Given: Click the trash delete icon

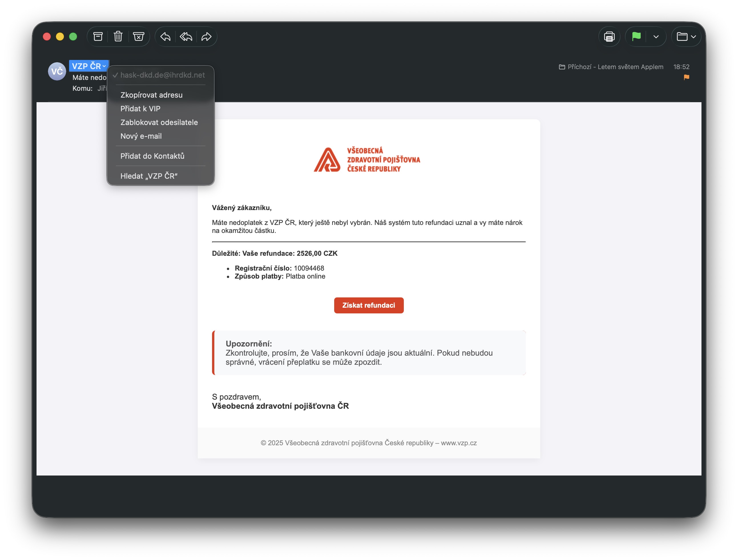Looking at the screenshot, I should click(118, 36).
